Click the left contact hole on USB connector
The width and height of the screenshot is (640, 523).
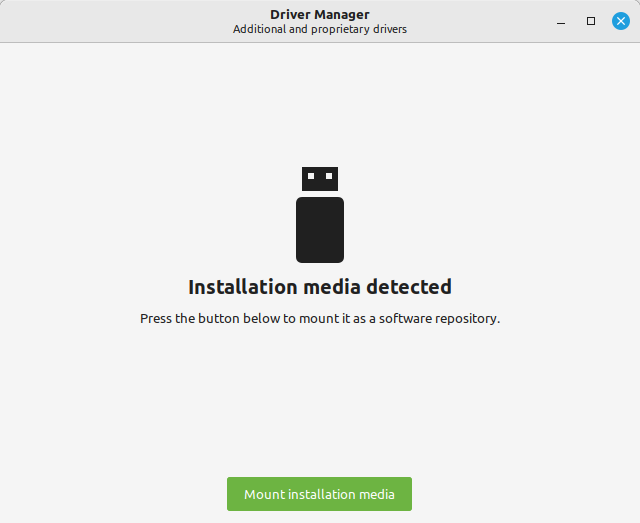pyautogui.click(x=311, y=176)
